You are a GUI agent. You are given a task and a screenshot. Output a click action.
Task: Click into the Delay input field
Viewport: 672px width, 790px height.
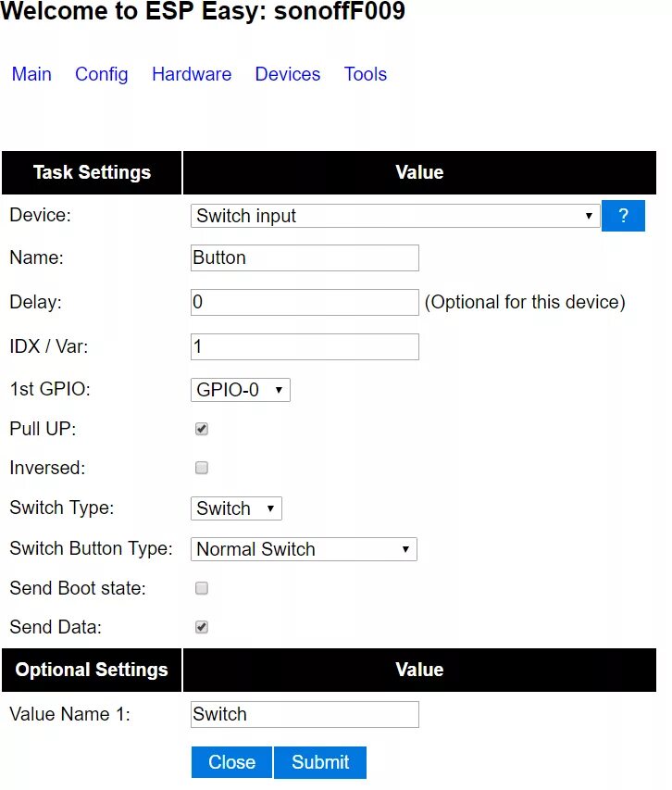point(305,302)
